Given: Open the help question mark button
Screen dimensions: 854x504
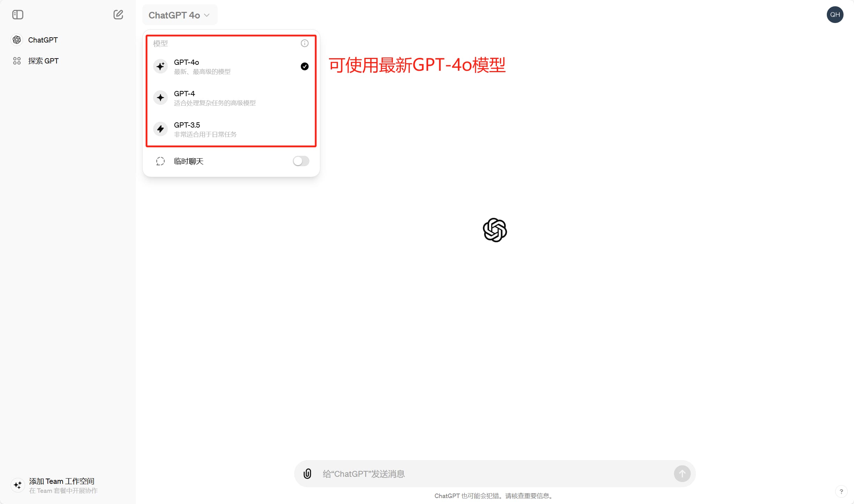Looking at the screenshot, I should pyautogui.click(x=841, y=491).
